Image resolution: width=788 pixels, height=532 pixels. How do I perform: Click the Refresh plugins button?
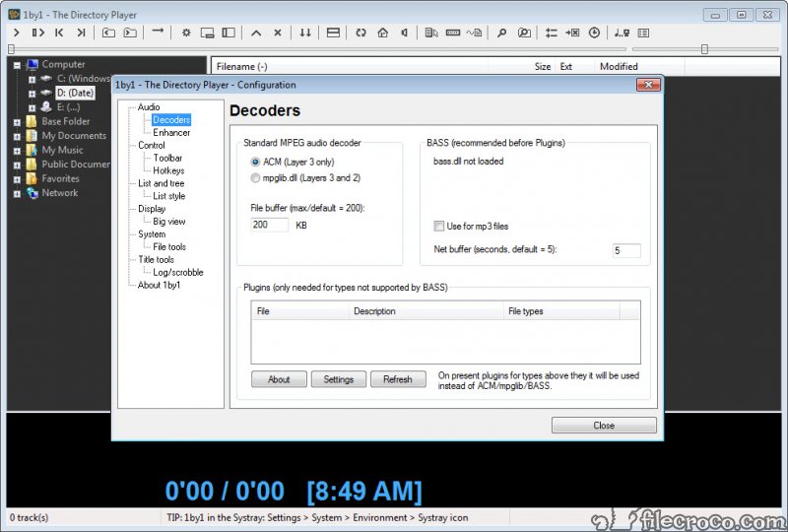(x=398, y=379)
